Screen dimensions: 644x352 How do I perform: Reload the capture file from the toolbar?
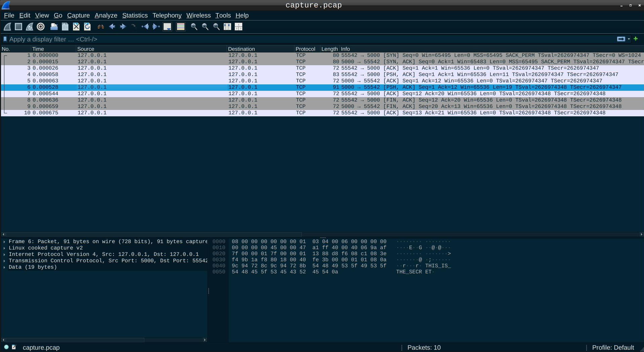pos(87,27)
